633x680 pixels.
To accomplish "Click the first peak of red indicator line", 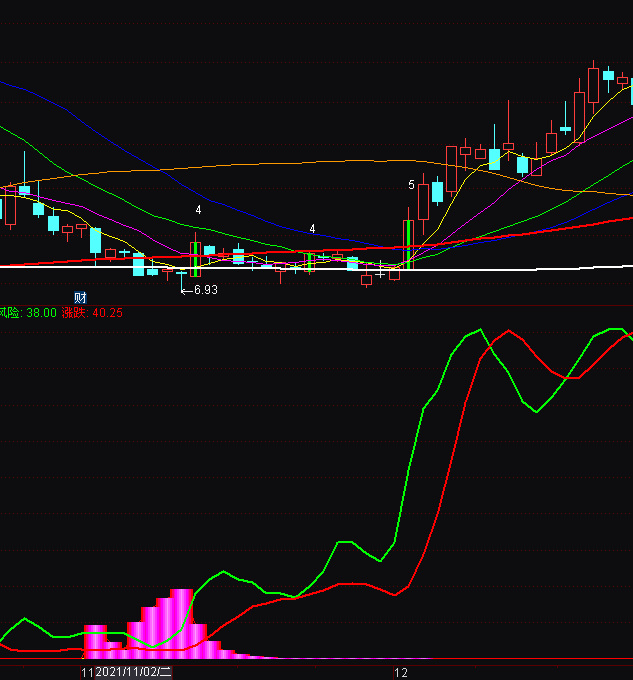I will click(508, 331).
